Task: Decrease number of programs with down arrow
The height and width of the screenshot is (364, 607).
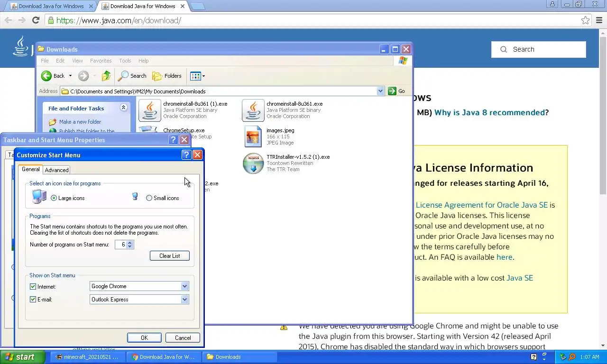Action: [130, 246]
